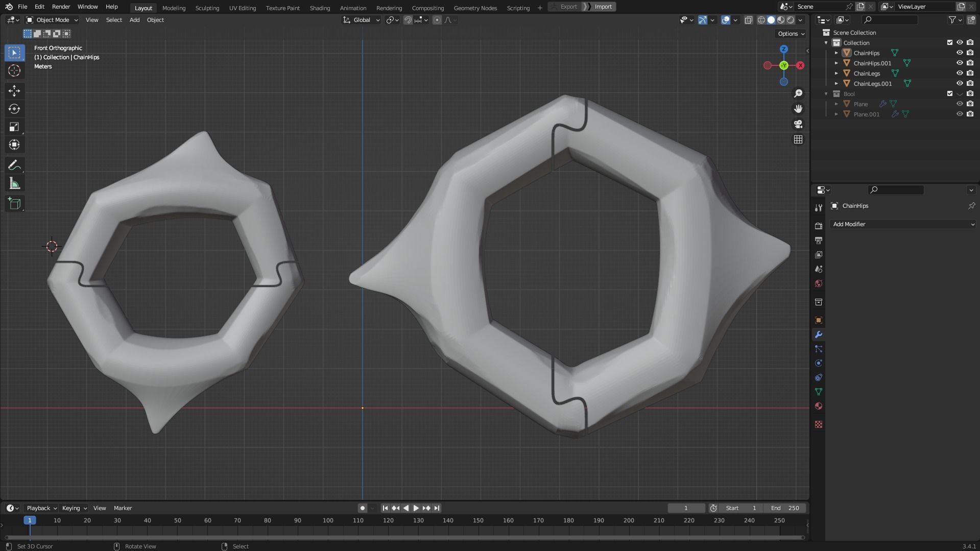980x551 pixels.
Task: Open the Object Constraints properties tab
Action: click(819, 377)
